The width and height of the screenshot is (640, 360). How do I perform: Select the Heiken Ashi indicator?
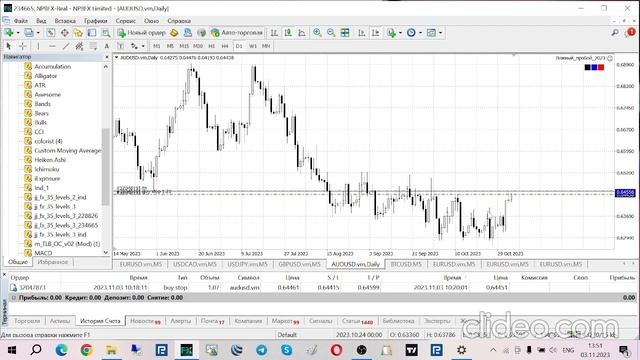(50, 160)
